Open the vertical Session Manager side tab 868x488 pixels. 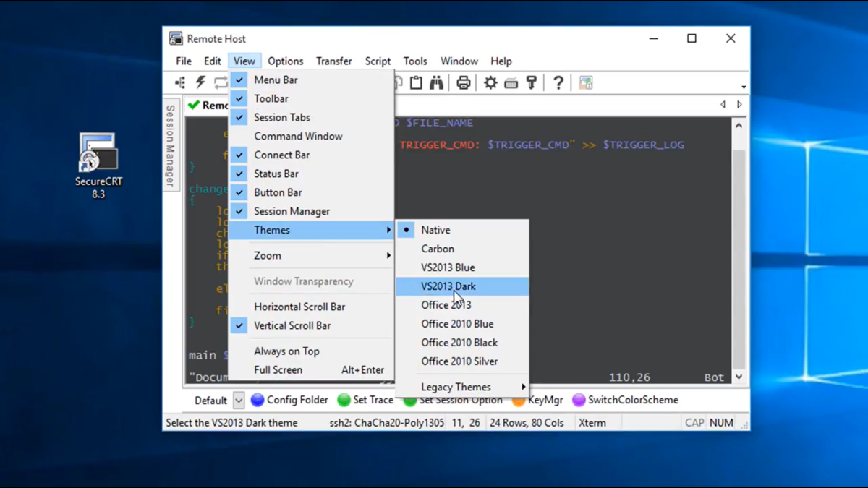(x=171, y=145)
